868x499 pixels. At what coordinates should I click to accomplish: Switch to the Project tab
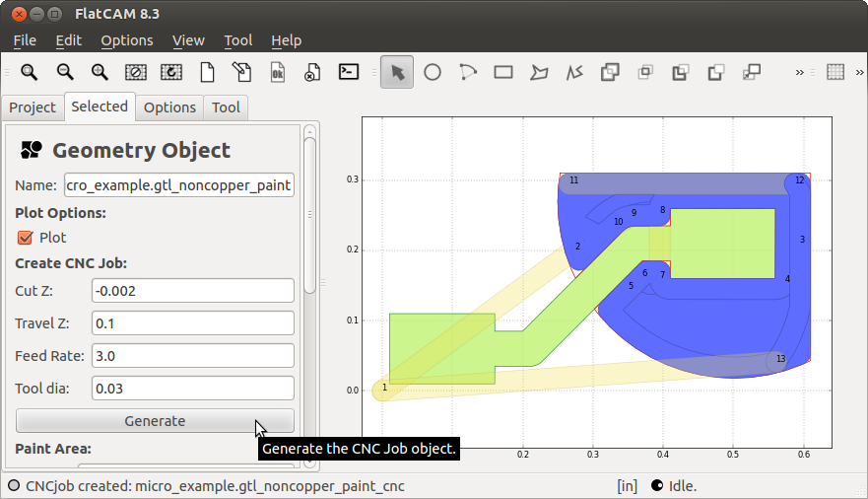click(33, 107)
